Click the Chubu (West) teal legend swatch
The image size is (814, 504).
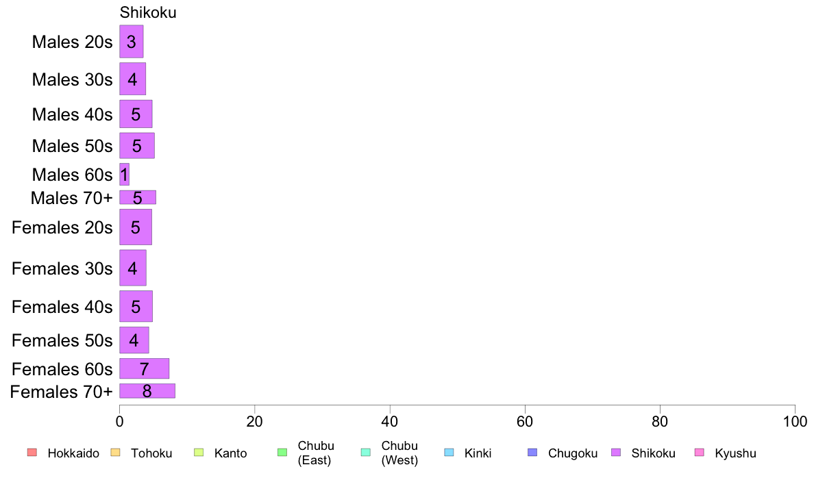365,453
